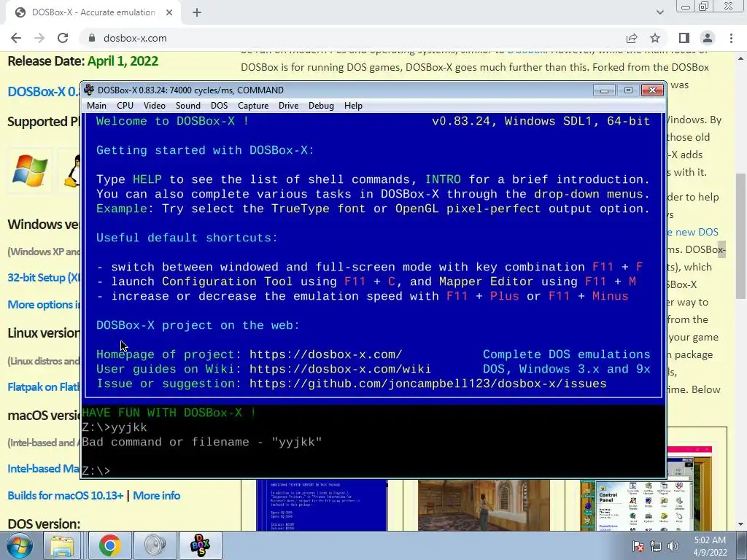Open the More info link for macOS

156,496
